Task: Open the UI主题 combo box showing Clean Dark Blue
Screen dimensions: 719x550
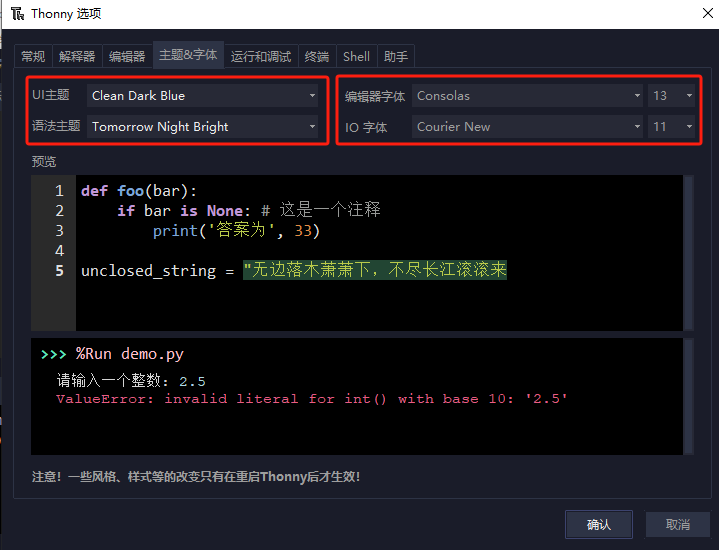Action: 202,95
